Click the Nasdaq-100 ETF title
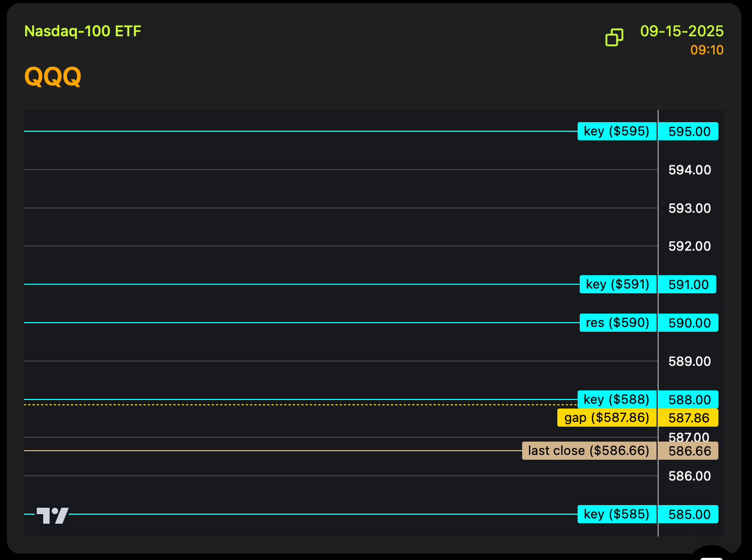 point(83,31)
